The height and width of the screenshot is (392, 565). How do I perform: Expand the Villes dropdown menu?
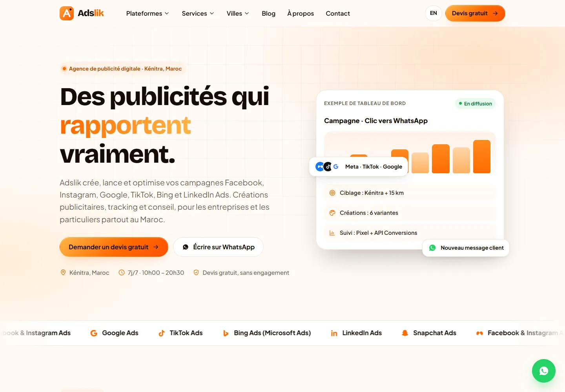tap(238, 13)
